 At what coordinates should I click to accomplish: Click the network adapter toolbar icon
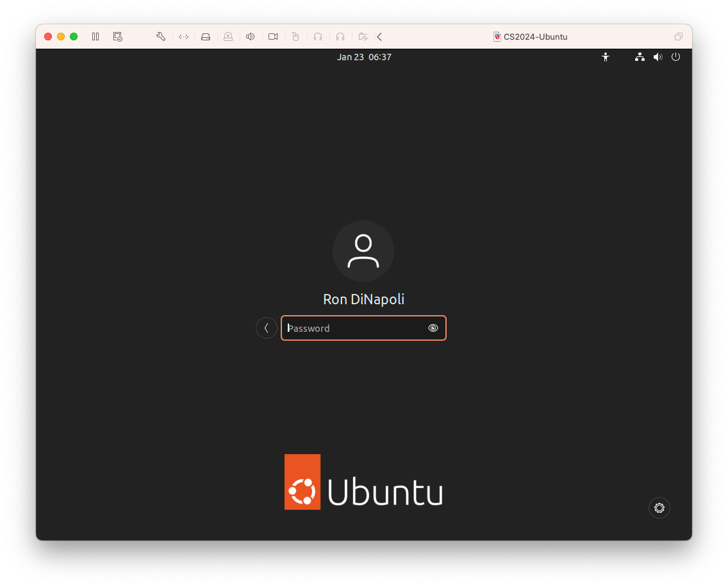183,37
